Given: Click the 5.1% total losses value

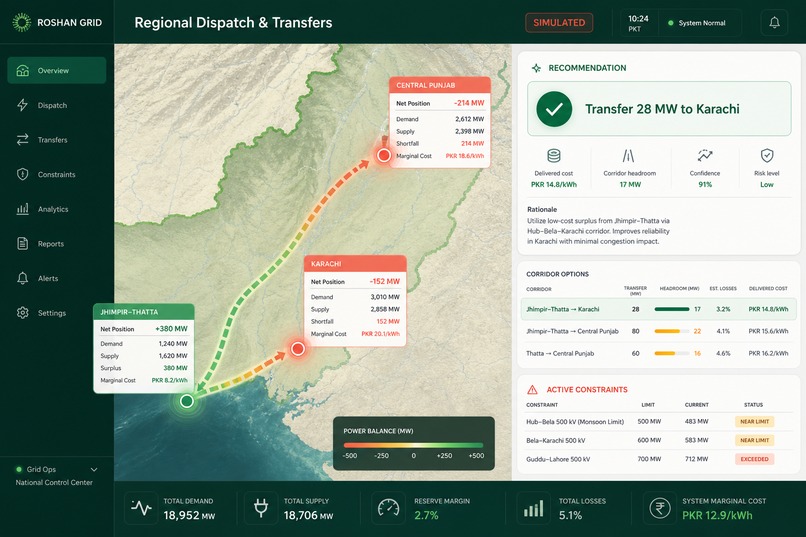Looking at the screenshot, I should [x=571, y=515].
